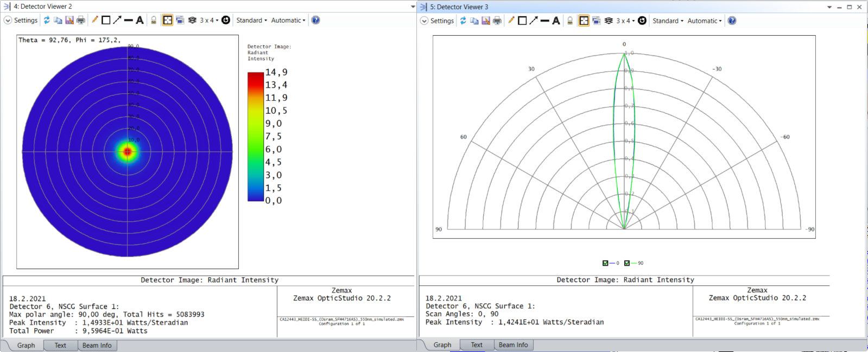This screenshot has height=352, width=868.
Task: Click Print icon in Detector Viewer 3
Action: [x=497, y=21]
